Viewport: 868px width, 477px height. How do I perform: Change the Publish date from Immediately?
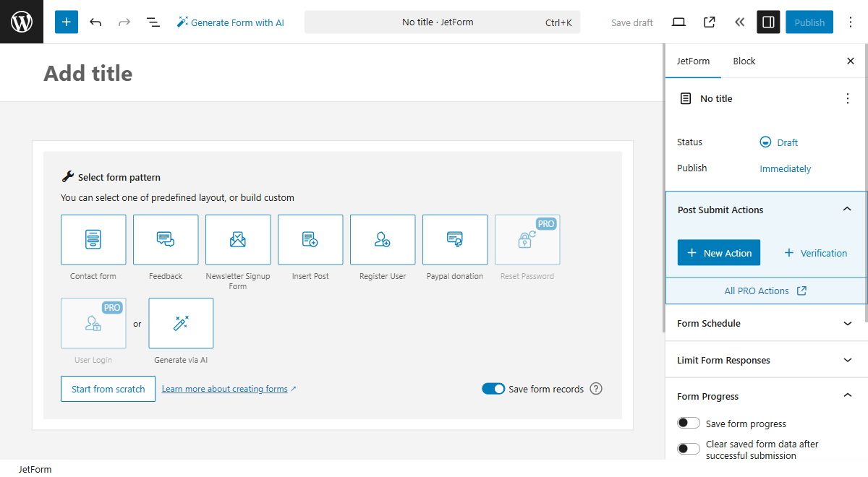[x=785, y=168]
